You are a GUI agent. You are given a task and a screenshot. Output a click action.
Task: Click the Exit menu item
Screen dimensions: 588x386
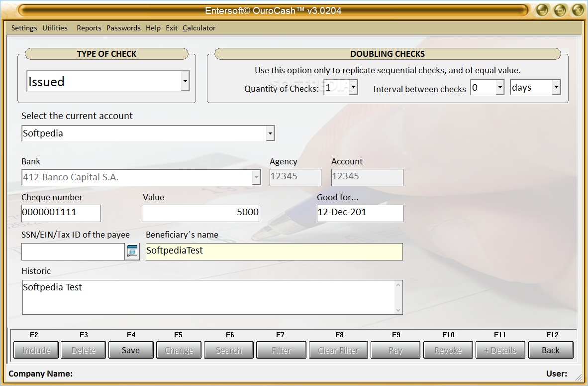tap(171, 28)
